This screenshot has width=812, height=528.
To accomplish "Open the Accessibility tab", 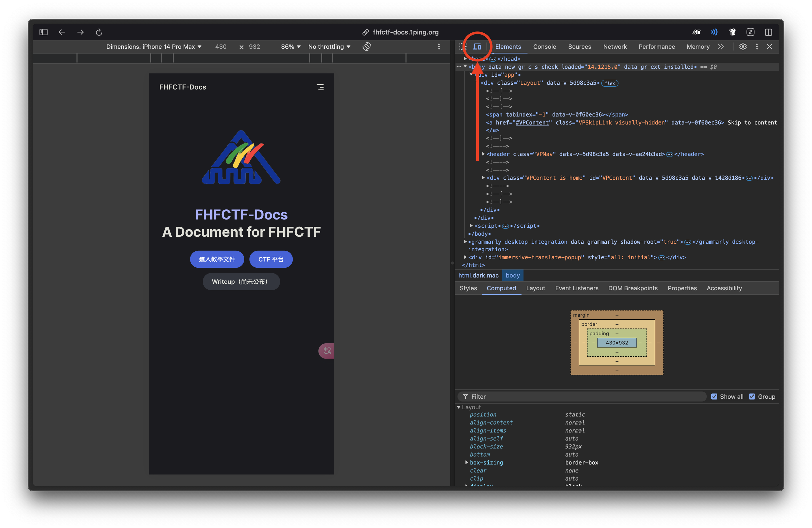I will [x=724, y=288].
